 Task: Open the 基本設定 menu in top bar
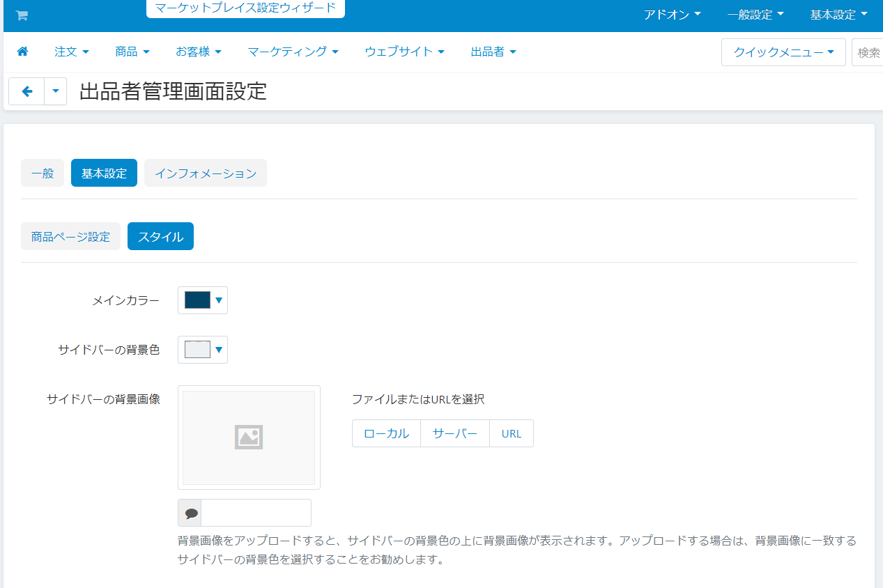pos(838,15)
